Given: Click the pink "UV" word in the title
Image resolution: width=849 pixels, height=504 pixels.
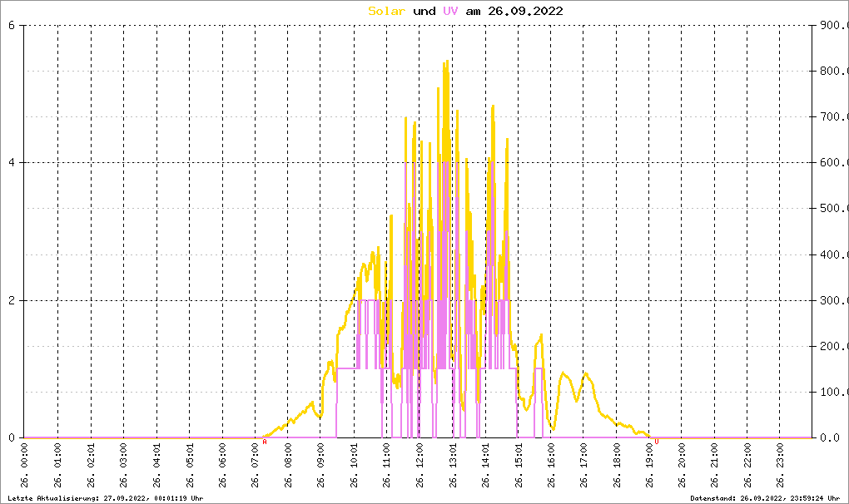Looking at the screenshot, I should 450,11.
